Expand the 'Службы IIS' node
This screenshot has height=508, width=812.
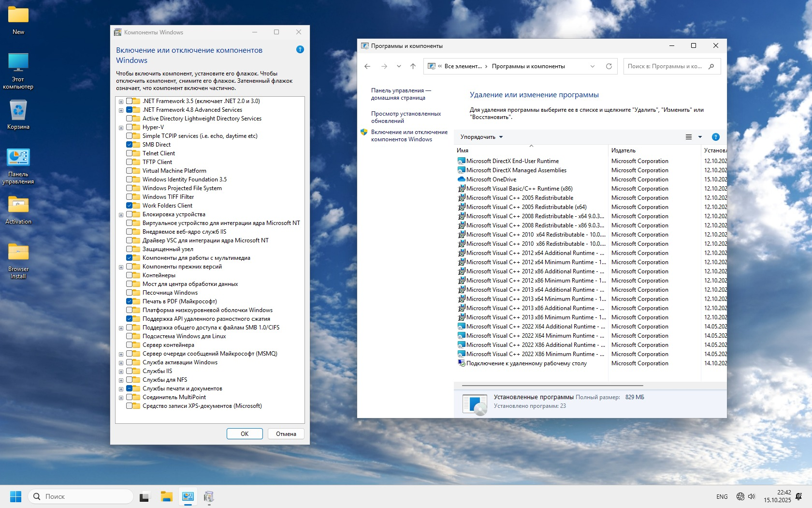121,372
